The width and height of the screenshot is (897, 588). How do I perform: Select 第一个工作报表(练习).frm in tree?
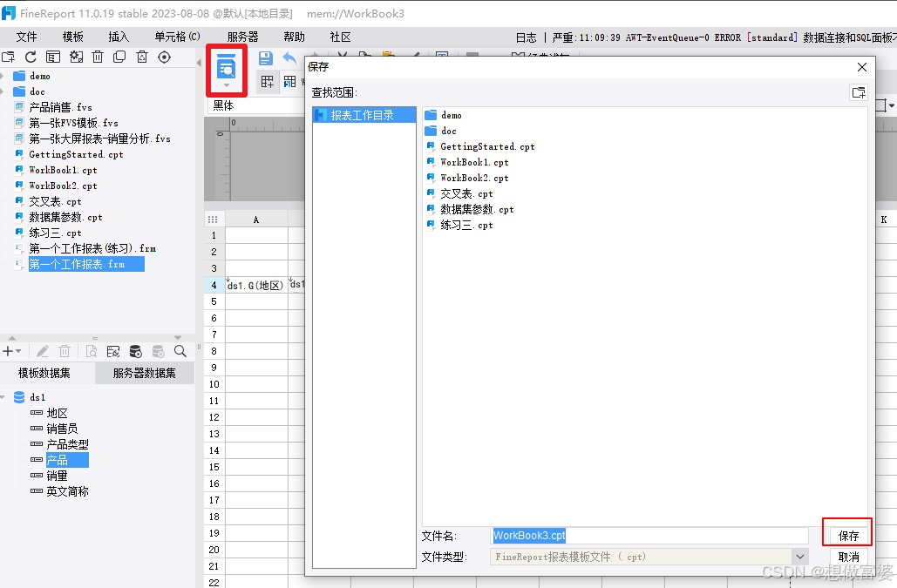[92, 248]
